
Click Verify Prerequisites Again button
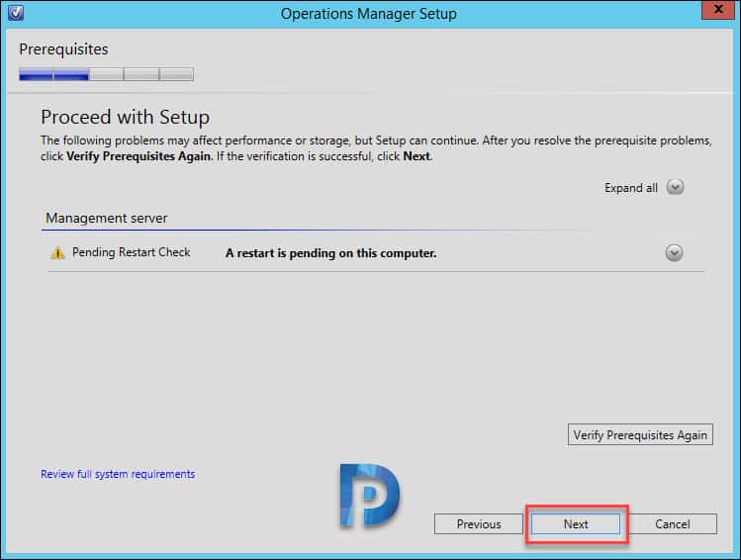click(640, 434)
